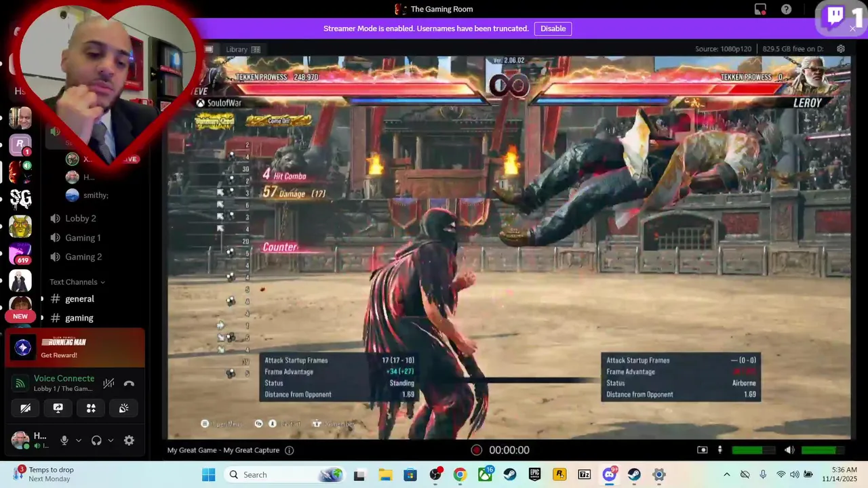
Task: Open File Explorer from taskbar
Action: 385,474
